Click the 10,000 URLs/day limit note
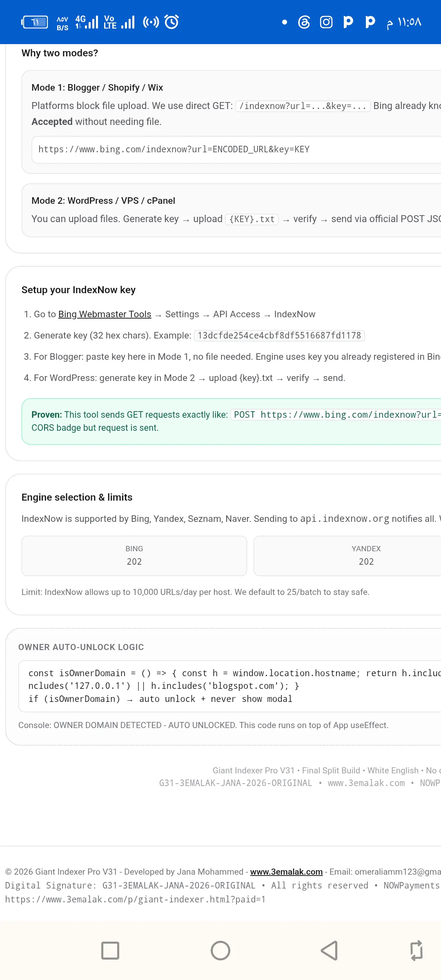Image resolution: width=441 pixels, height=980 pixels. pos(196,592)
